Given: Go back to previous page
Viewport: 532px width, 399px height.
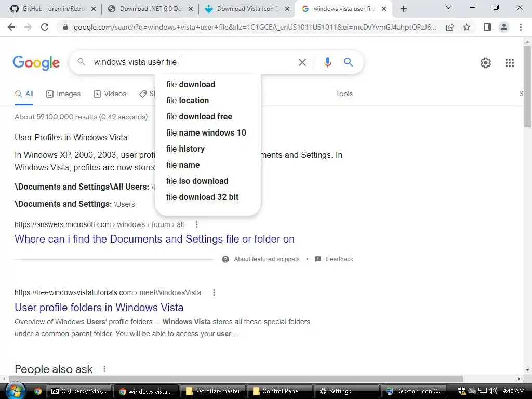Looking at the screenshot, I should [x=11, y=27].
